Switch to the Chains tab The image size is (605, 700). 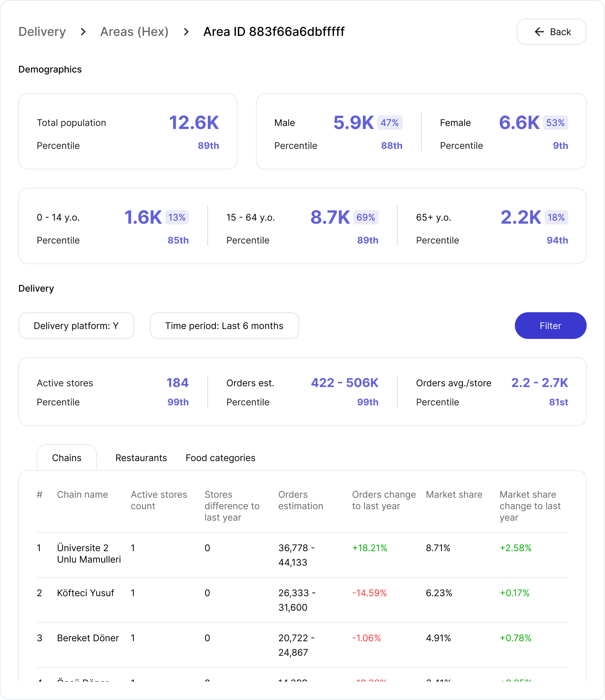point(66,458)
